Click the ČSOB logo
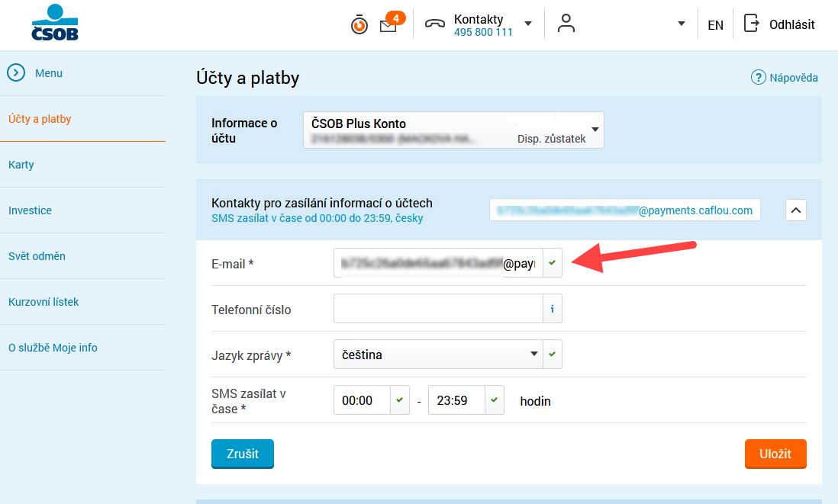This screenshot has width=838, height=504. [x=54, y=23]
